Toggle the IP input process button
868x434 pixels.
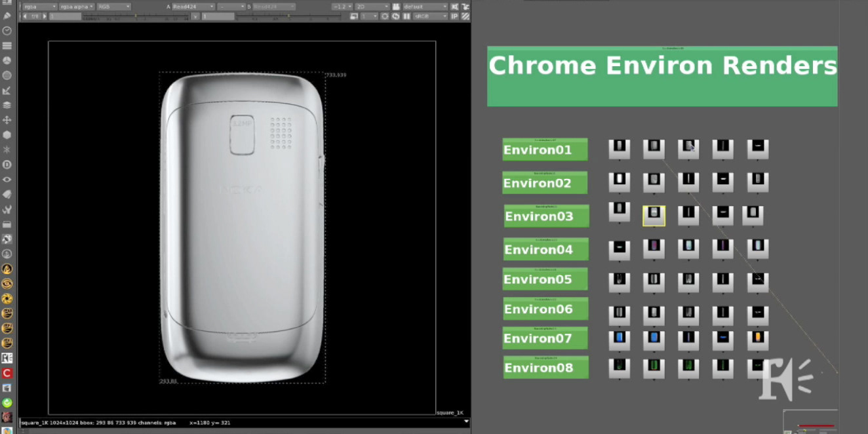[454, 16]
